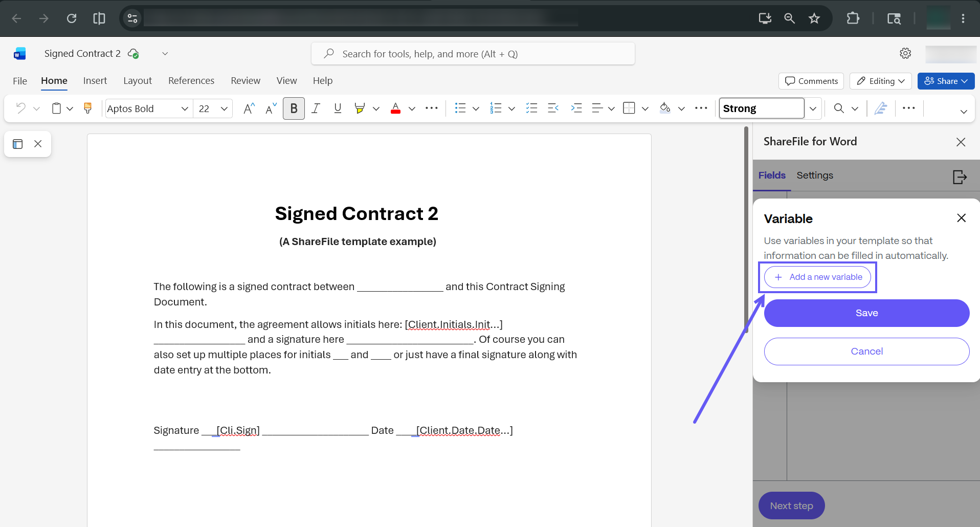Open the ShareFile Settings tab

(815, 175)
